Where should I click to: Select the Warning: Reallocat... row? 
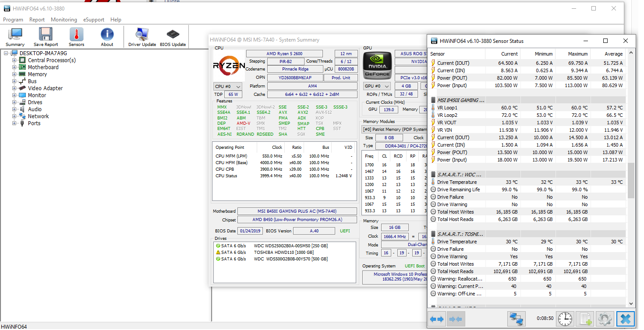527,279
